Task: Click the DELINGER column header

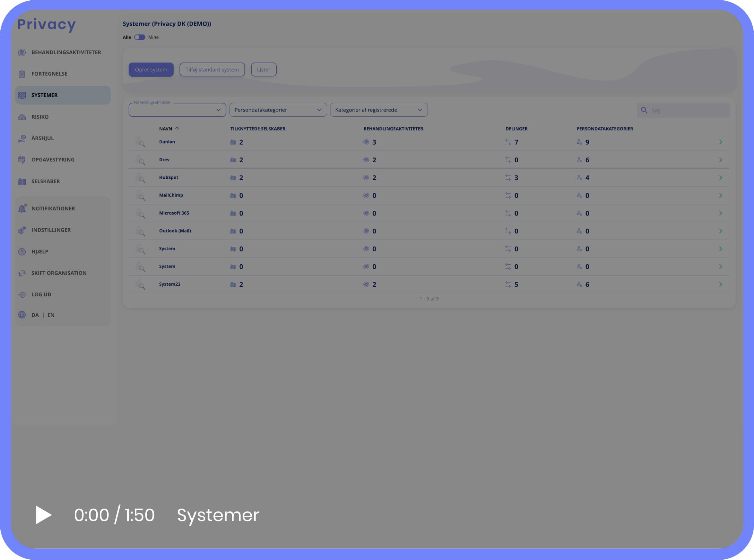Action: 516,129
